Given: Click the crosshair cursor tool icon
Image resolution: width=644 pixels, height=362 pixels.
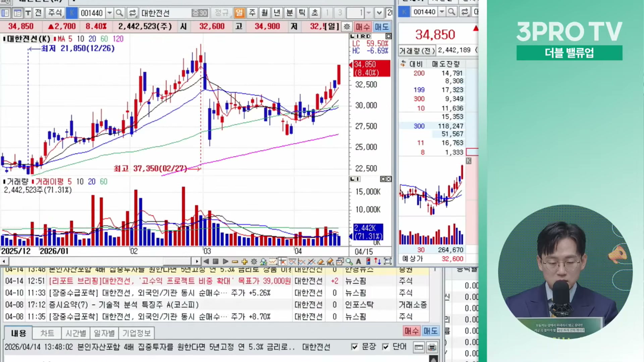Looking at the screenshot, I should pos(282,261).
